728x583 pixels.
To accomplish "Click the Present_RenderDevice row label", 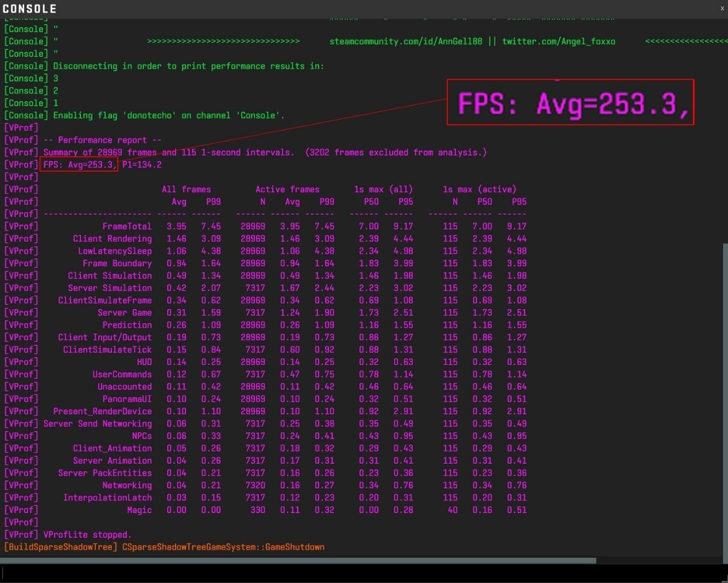I will (102, 411).
